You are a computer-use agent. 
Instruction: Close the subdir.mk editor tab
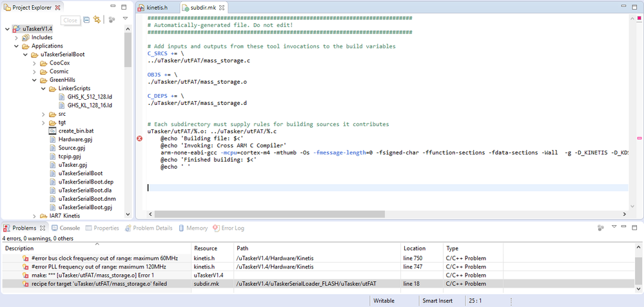coord(222,8)
